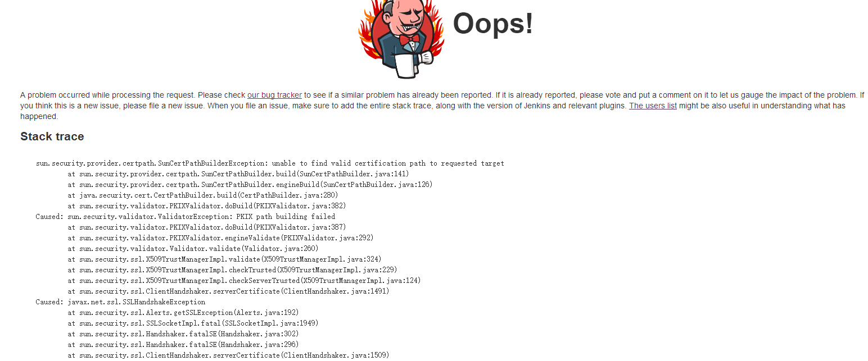868x361 pixels.
Task: Click the SunCertPathBuilderException top line of the trace
Action: (x=270, y=163)
